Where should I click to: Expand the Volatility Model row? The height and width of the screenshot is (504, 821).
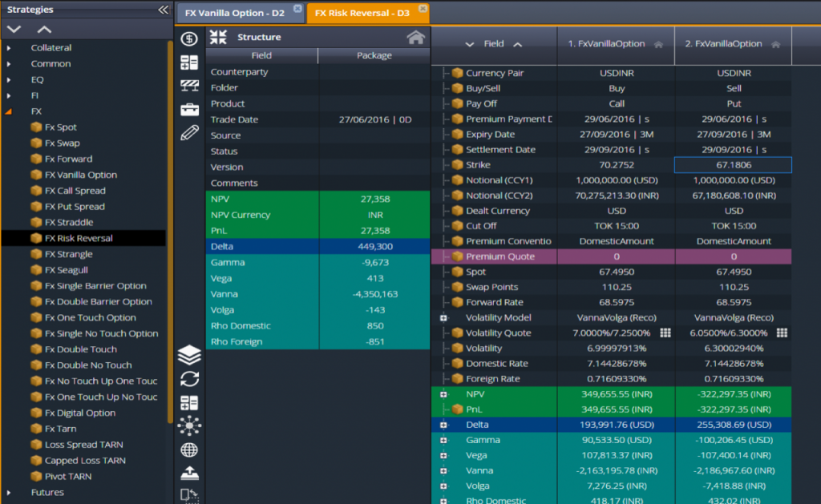point(443,318)
